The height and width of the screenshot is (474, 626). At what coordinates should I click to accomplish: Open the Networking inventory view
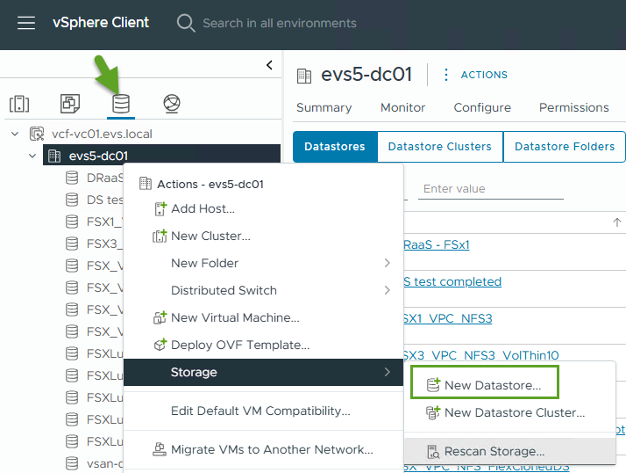click(x=171, y=103)
